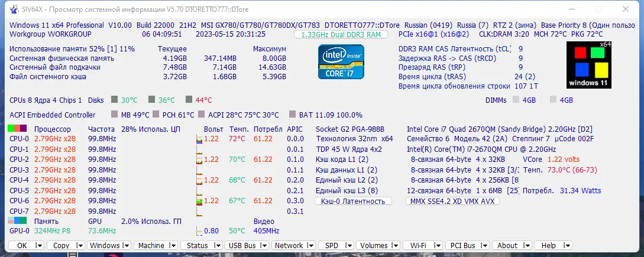Click the CPU-2 temperature value 70°C
The width and height of the screenshot is (644, 257).
237,160
